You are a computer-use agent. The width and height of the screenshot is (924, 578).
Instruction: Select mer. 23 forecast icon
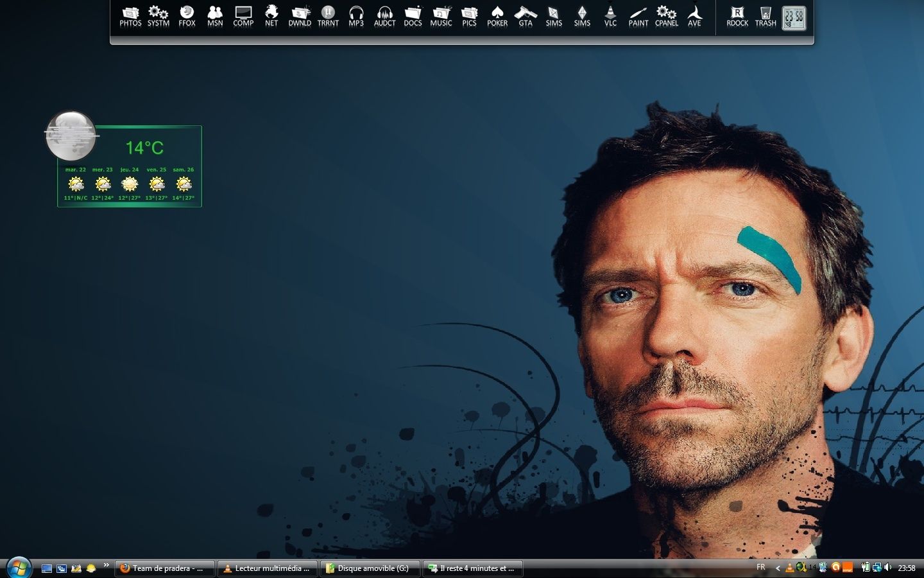103,184
